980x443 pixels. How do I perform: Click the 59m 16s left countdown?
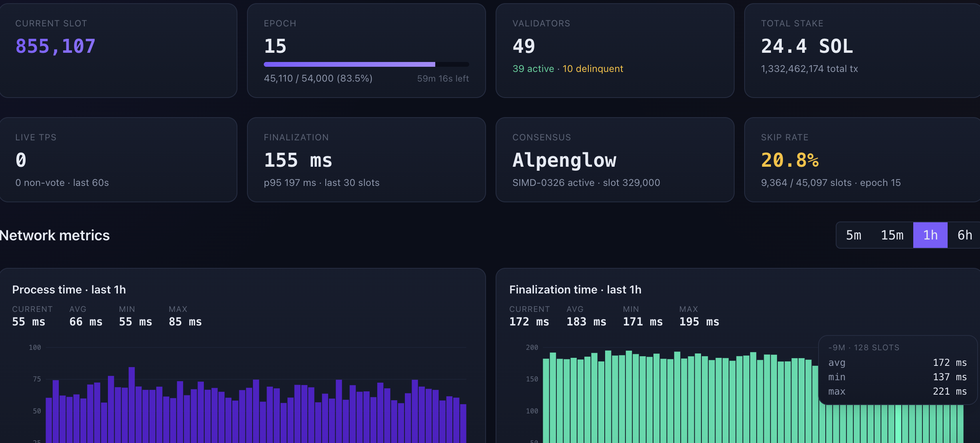(x=443, y=79)
